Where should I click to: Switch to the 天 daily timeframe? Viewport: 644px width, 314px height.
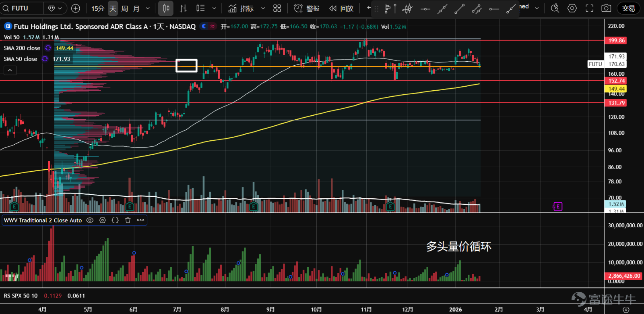(x=113, y=8)
